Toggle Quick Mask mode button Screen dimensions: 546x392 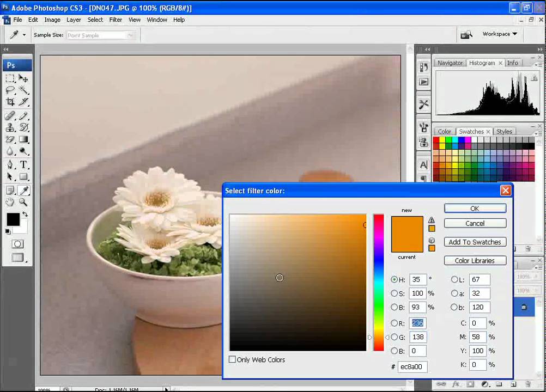[17, 244]
